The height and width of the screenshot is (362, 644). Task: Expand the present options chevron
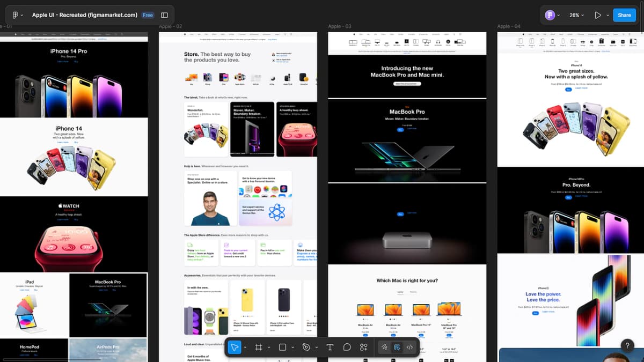[x=608, y=15]
